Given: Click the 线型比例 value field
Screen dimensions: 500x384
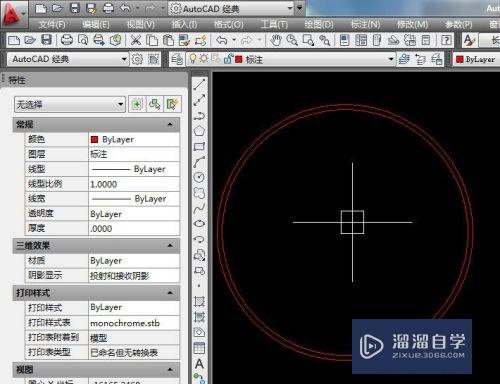Looking at the screenshot, I should (x=134, y=184).
